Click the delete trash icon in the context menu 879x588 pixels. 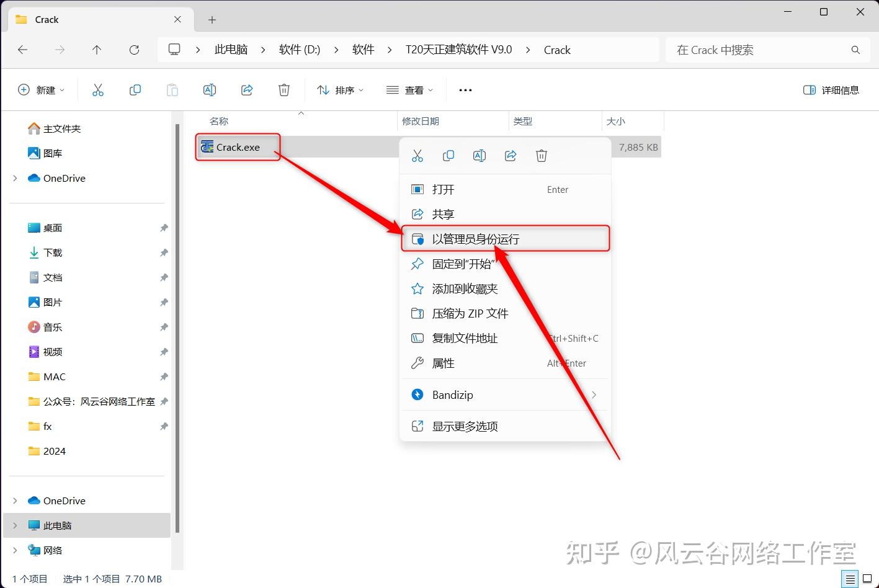point(542,156)
